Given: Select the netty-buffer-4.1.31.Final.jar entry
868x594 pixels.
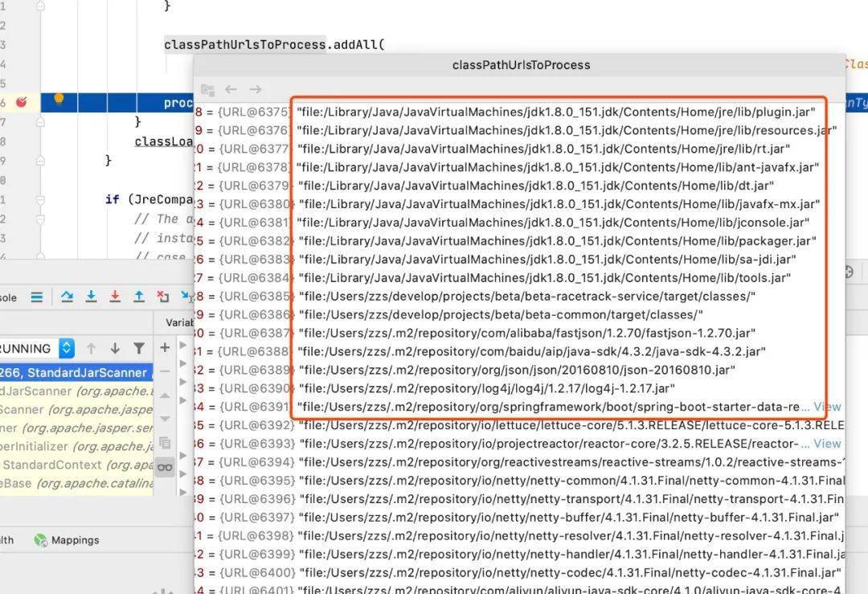Looking at the screenshot, I should (x=519, y=517).
